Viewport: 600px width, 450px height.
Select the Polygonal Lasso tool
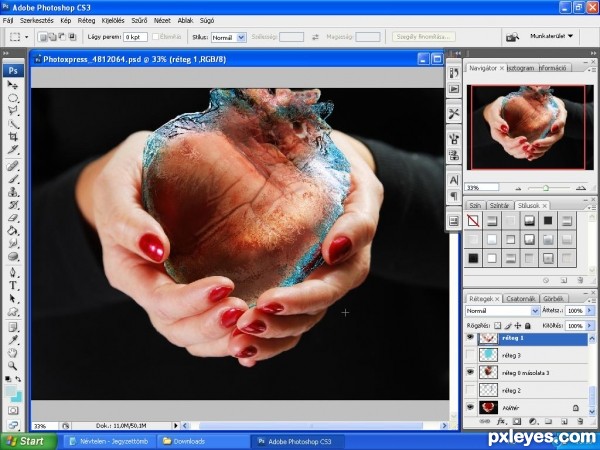(13, 111)
